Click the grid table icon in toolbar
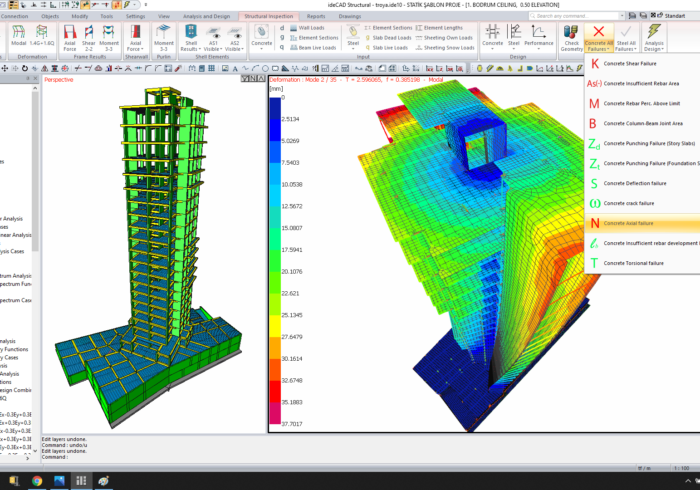The image size is (700, 490). 211,68
